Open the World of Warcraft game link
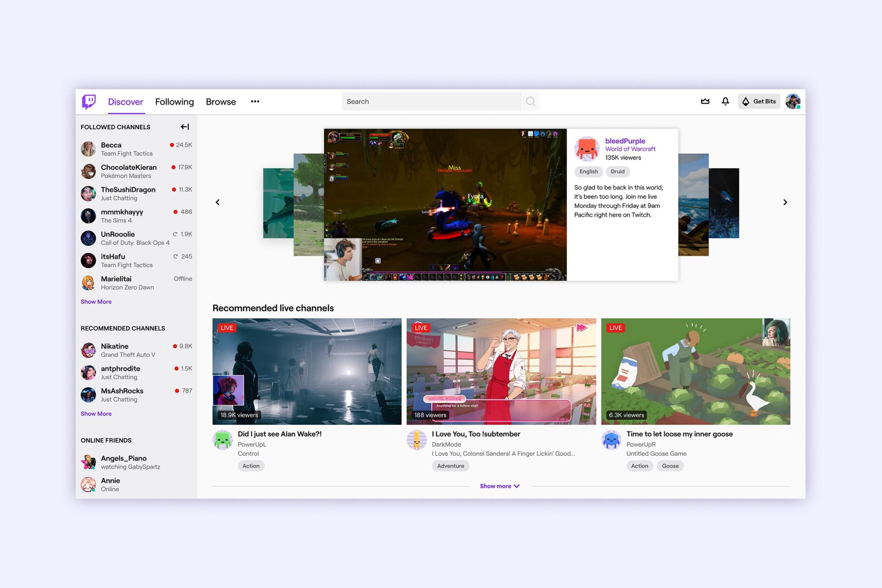The height and width of the screenshot is (588, 882). click(630, 149)
